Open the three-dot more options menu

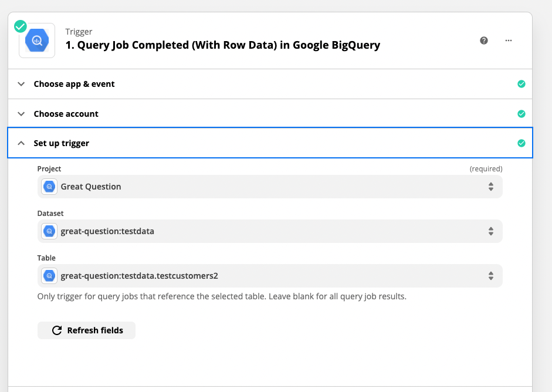pyautogui.click(x=509, y=40)
